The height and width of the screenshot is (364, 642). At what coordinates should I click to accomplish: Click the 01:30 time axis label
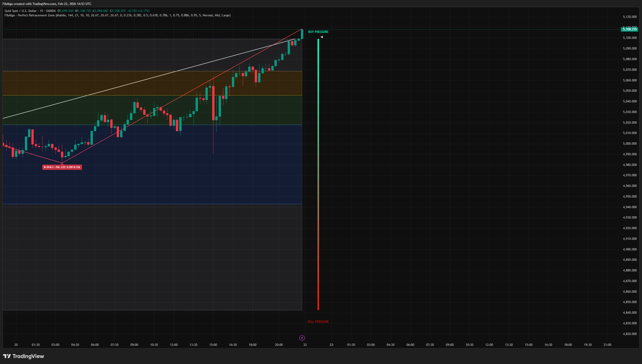click(x=36, y=345)
